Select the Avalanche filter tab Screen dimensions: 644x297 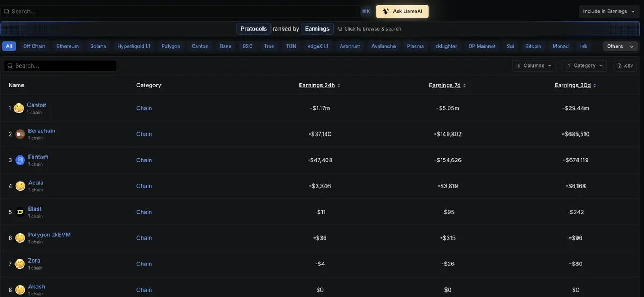384,46
